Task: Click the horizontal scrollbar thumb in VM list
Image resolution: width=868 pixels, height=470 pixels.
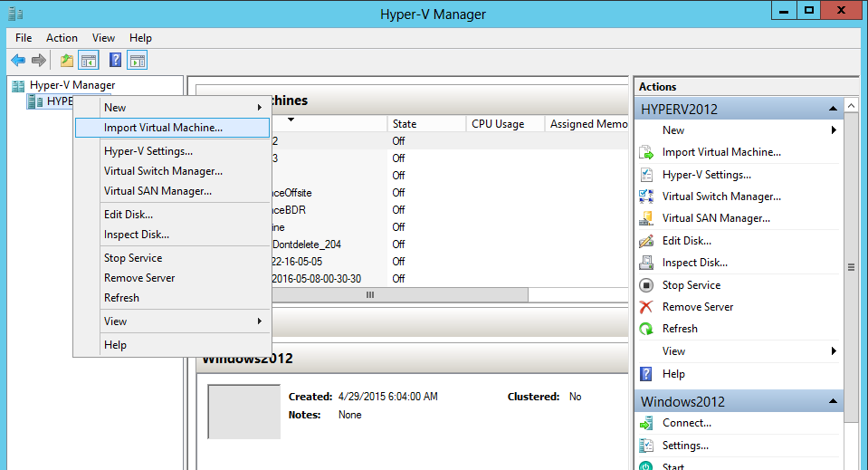Action: point(400,295)
